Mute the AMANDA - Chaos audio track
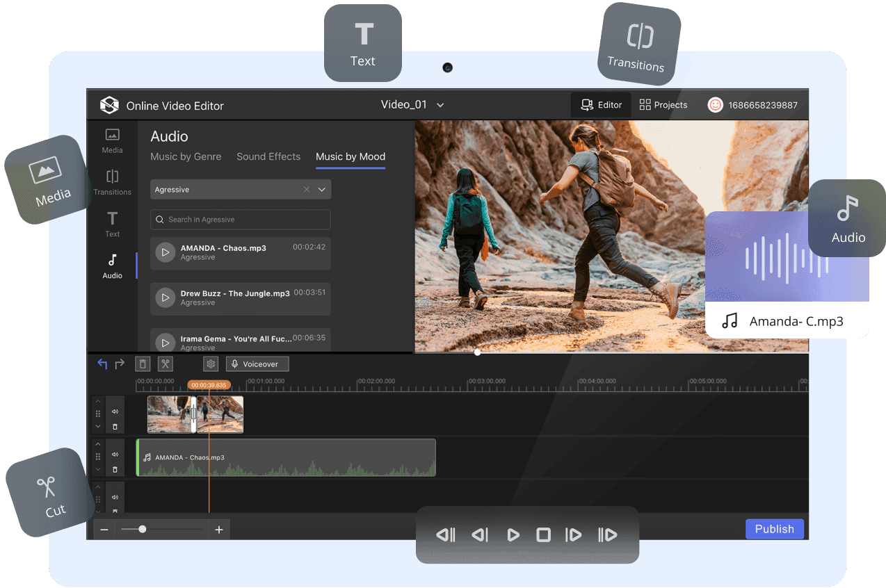 (115, 455)
